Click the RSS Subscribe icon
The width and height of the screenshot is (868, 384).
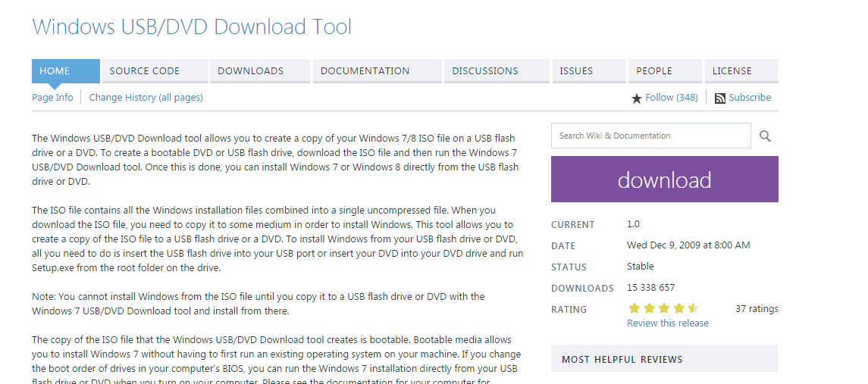(x=720, y=98)
